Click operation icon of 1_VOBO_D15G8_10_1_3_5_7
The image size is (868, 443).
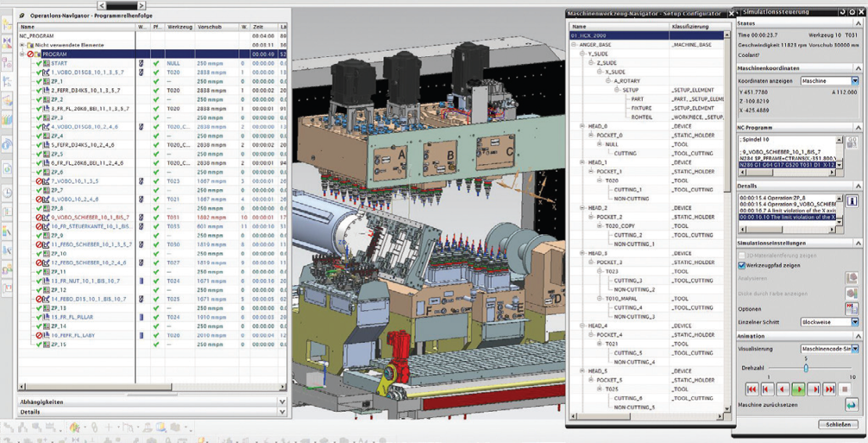pyautogui.click(x=46, y=72)
